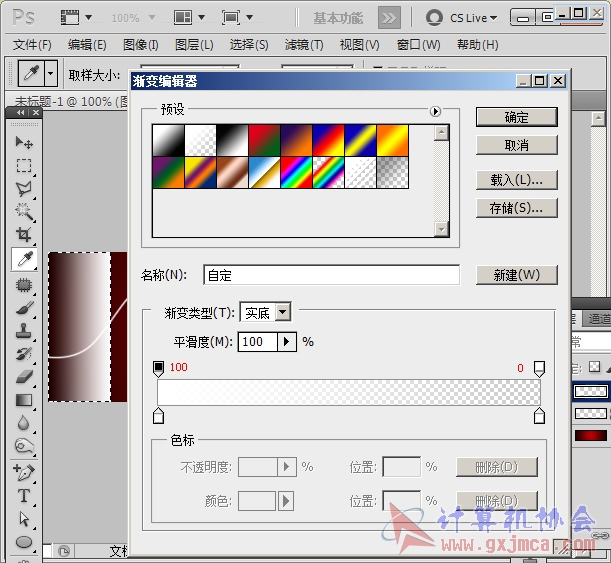Click the 取消 button
The width and height of the screenshot is (611, 563).
(517, 145)
